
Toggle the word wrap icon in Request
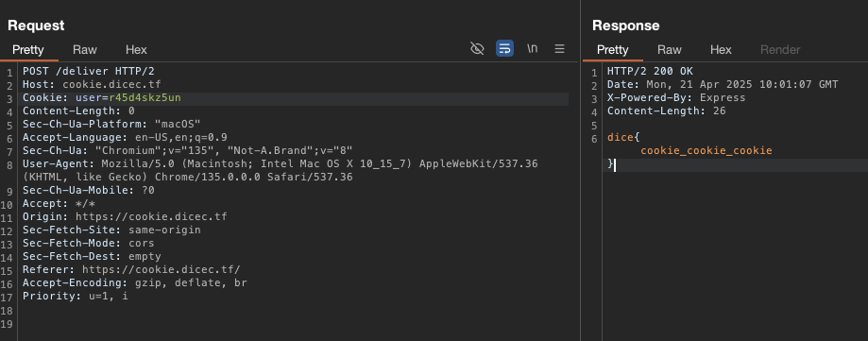[x=504, y=49]
